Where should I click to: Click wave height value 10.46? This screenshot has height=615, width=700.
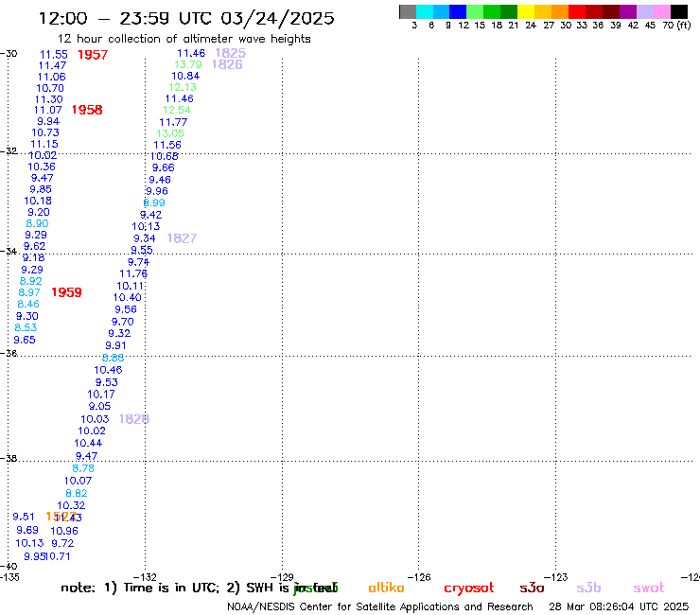(x=108, y=370)
